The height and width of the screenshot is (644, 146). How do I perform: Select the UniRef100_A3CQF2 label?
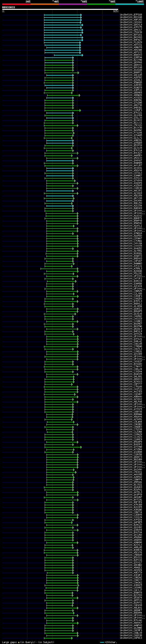tap(131, 575)
